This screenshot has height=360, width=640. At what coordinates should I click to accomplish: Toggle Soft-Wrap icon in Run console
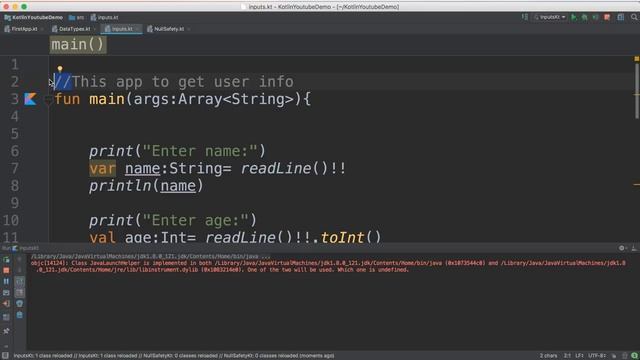click(20, 281)
